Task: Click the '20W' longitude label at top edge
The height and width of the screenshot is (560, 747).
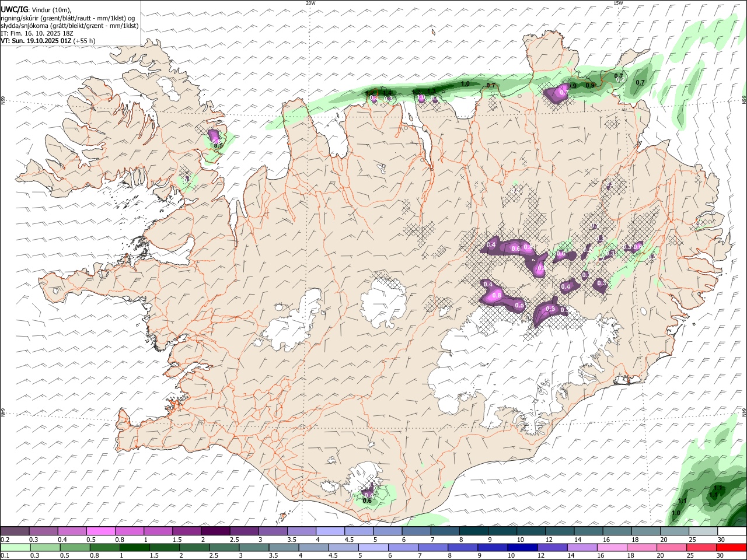Action: (x=310, y=3)
